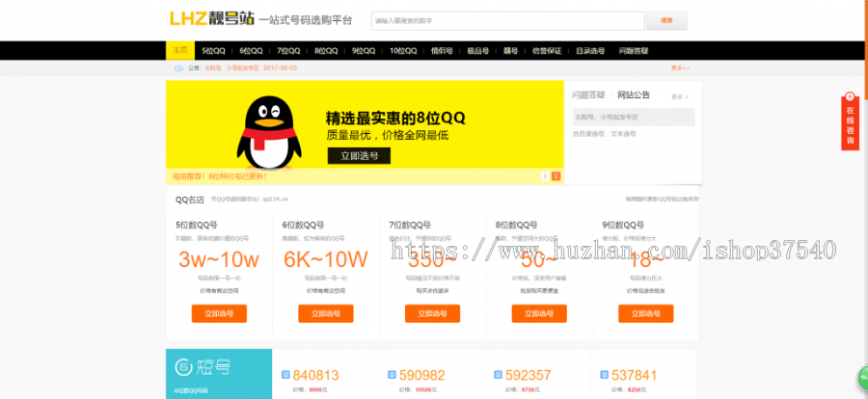The height and width of the screenshot is (399, 868).
Task: Open the 信誉保证 navigation menu item
Action: point(545,50)
